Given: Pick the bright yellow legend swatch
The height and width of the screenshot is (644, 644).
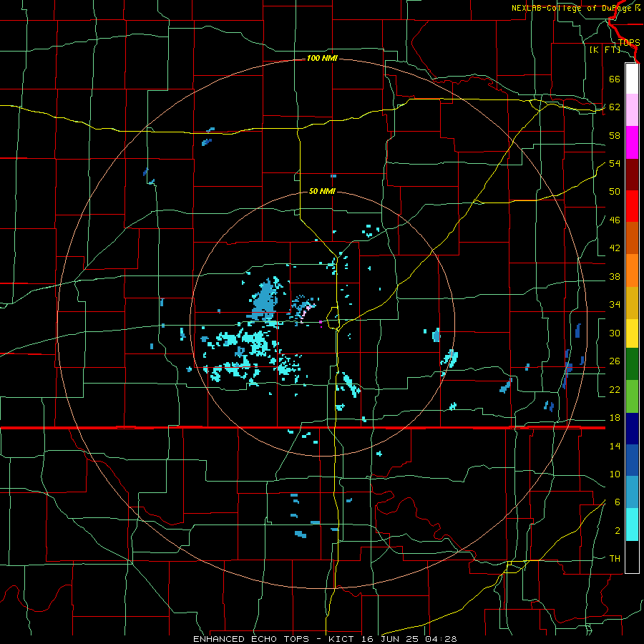Looking at the screenshot, I should pos(632,333).
